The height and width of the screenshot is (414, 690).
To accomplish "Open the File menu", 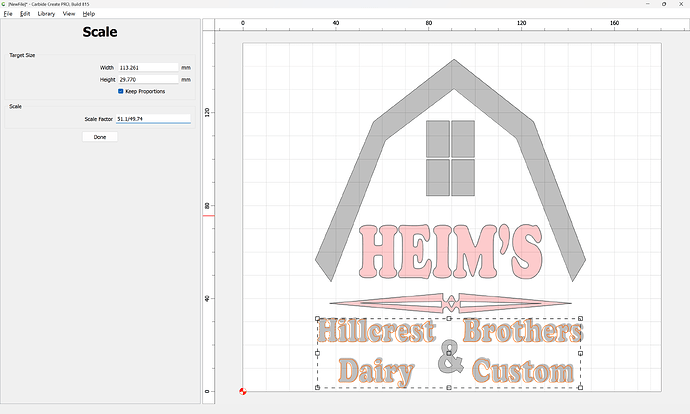I will (8, 14).
